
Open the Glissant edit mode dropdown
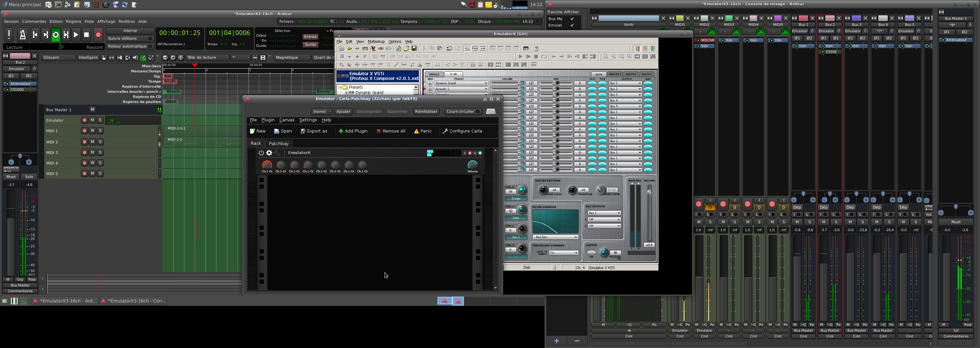point(59,57)
